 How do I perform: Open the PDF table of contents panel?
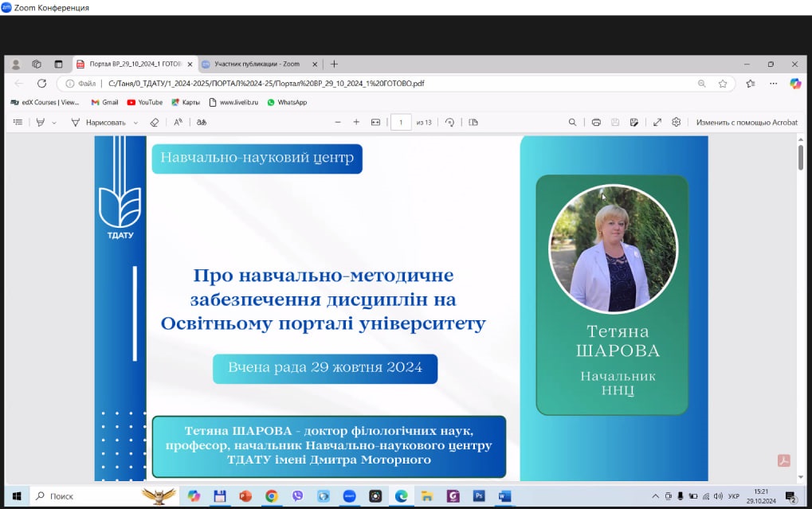coord(18,123)
